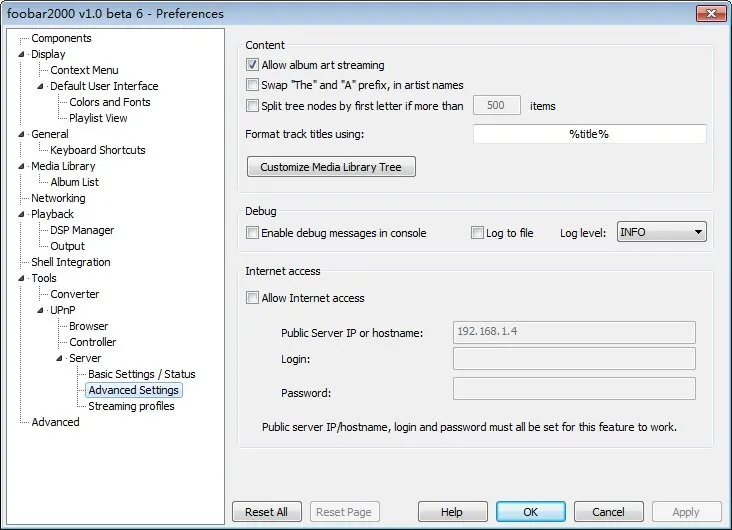This screenshot has height=530, width=732.
Task: Open the Context Menu preferences page
Action: pos(84,70)
